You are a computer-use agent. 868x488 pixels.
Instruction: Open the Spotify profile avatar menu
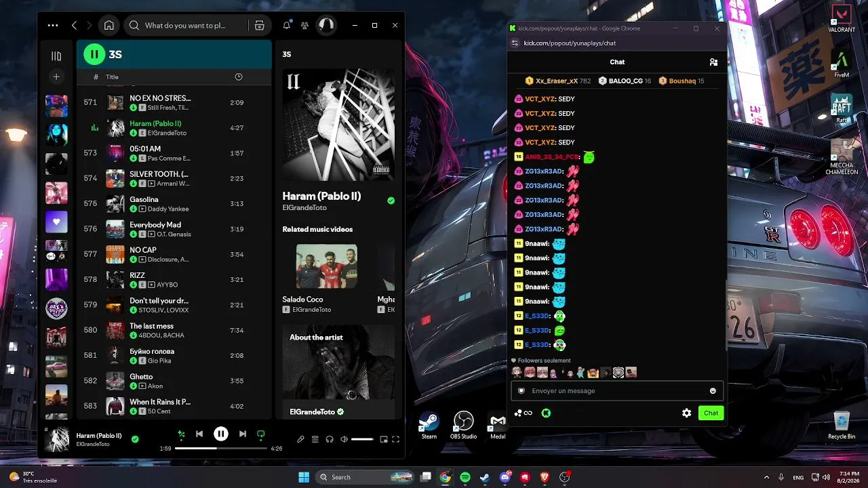click(326, 26)
